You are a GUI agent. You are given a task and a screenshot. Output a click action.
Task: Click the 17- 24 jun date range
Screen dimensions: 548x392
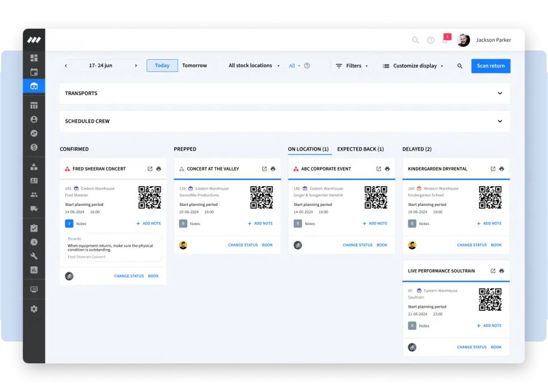tap(101, 66)
